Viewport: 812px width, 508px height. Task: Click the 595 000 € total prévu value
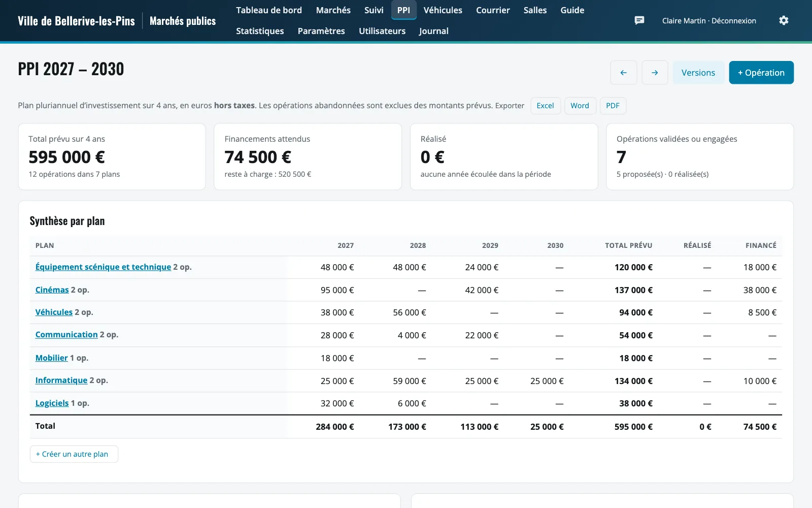(66, 157)
